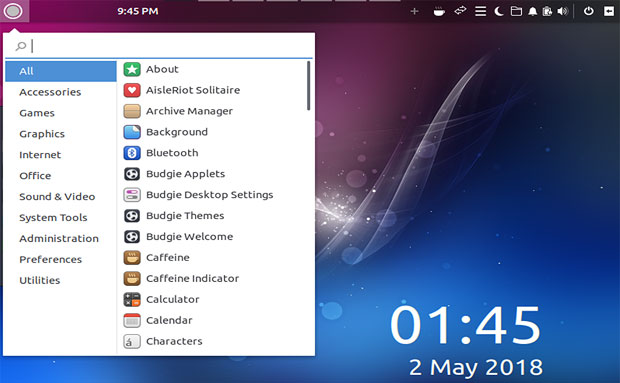Select the Games category
The height and width of the screenshot is (383, 620).
[x=61, y=113]
